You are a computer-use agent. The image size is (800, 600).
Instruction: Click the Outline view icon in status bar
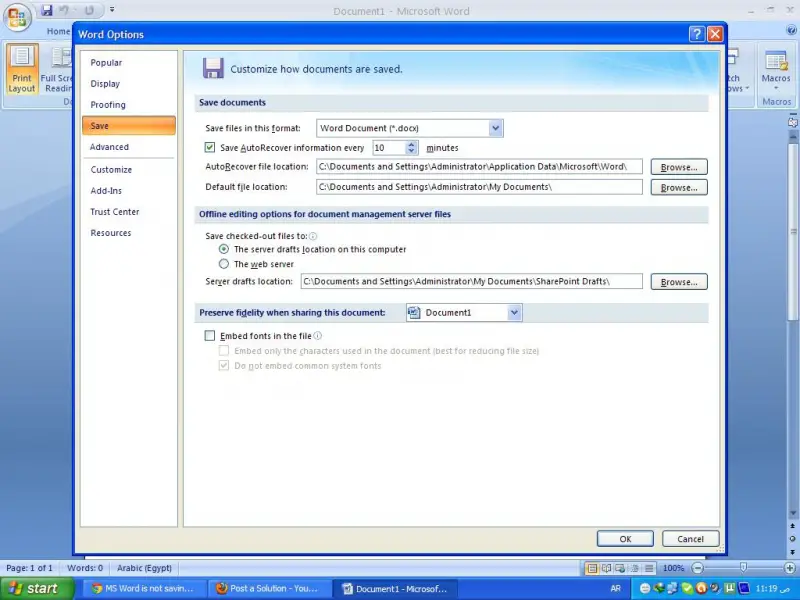click(635, 568)
